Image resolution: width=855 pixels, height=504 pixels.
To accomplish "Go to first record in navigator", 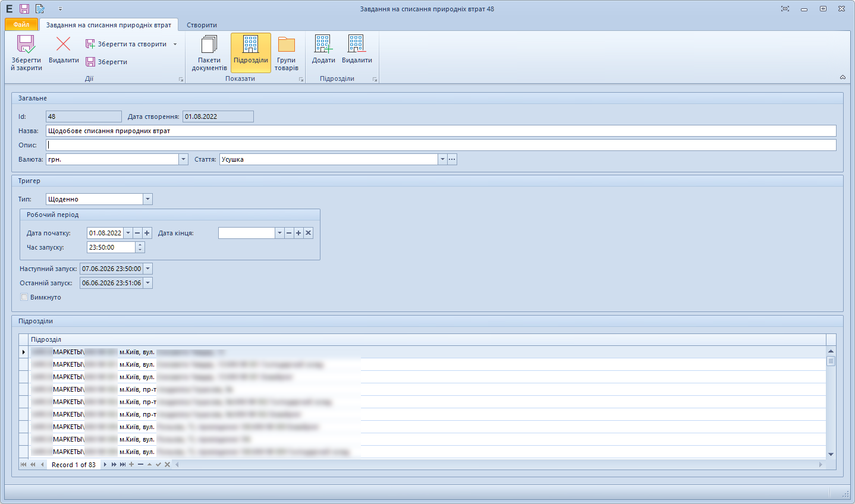I will click(x=24, y=465).
